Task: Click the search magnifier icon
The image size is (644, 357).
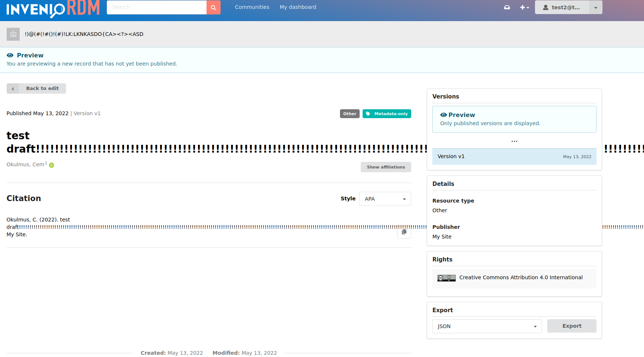Action: pos(213,7)
